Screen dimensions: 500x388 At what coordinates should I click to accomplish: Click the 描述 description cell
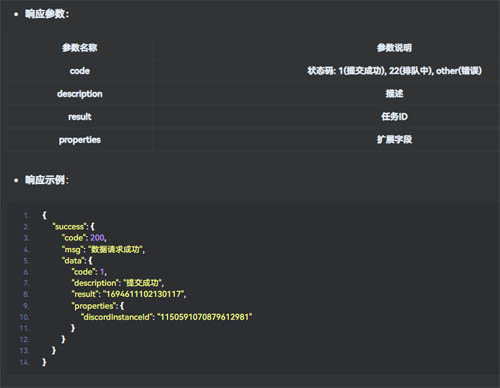pos(394,94)
